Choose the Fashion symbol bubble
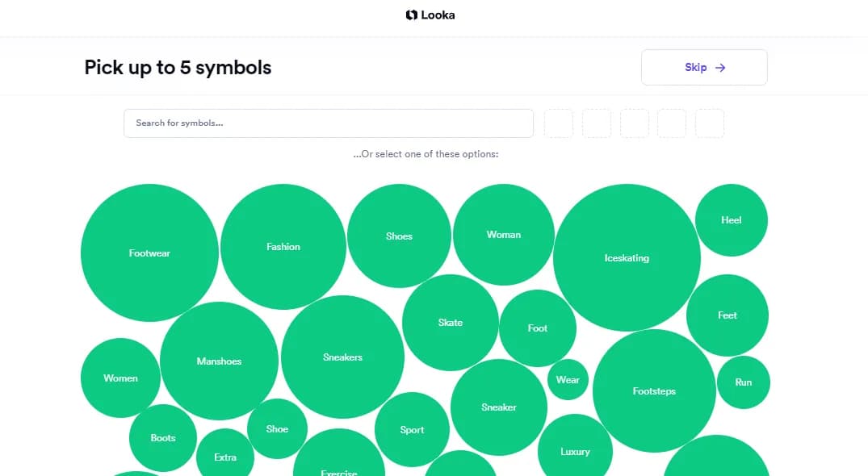868x476 pixels. [x=283, y=246]
